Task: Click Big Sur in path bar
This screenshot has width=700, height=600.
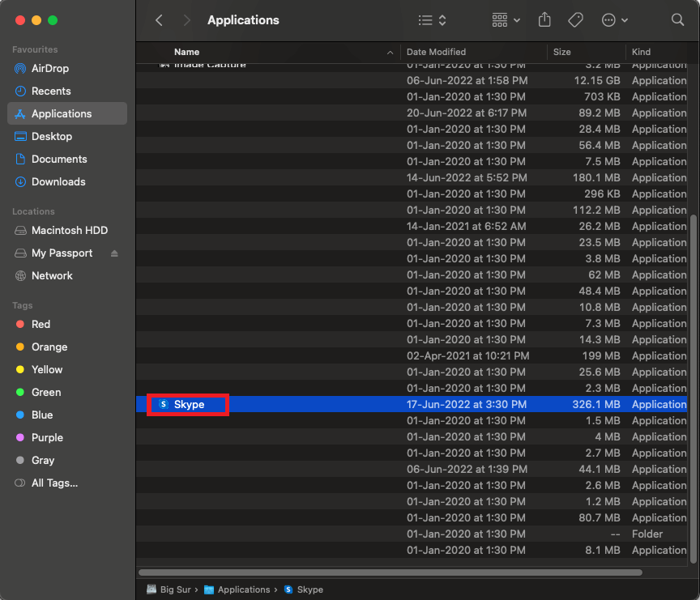Action: (175, 589)
